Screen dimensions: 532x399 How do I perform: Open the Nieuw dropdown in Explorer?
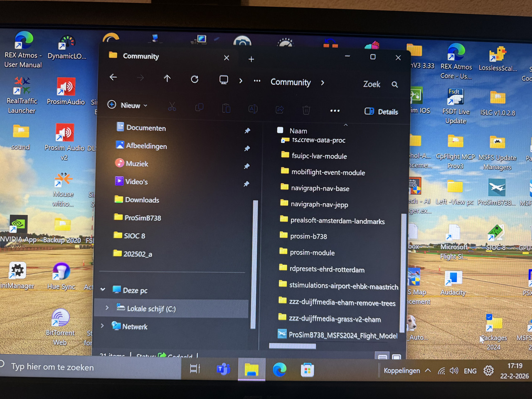pos(128,105)
